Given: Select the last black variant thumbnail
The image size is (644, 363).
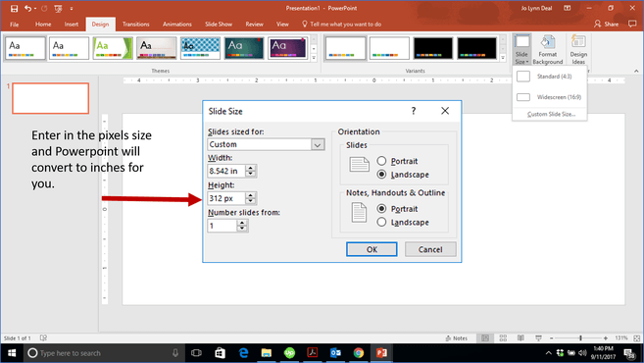Looking at the screenshot, I should (x=476, y=48).
